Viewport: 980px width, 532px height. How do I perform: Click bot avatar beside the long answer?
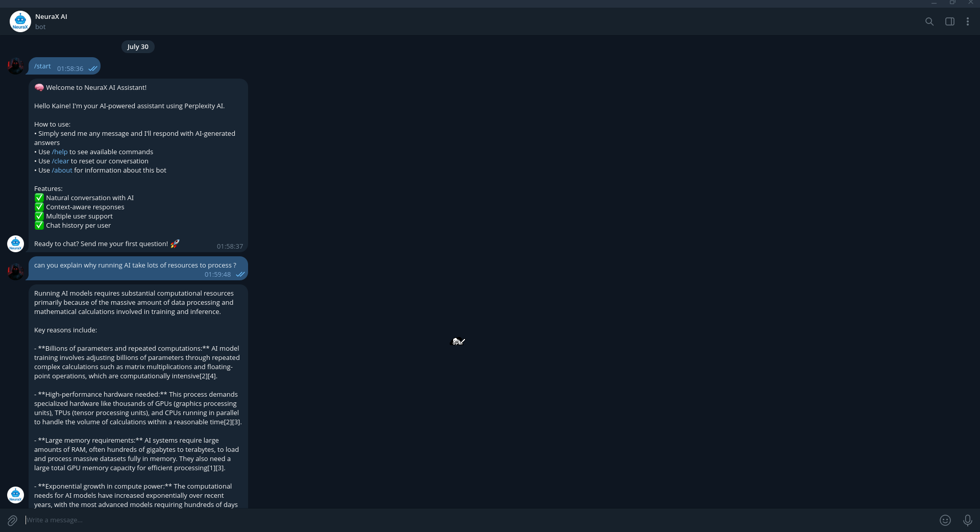point(15,495)
